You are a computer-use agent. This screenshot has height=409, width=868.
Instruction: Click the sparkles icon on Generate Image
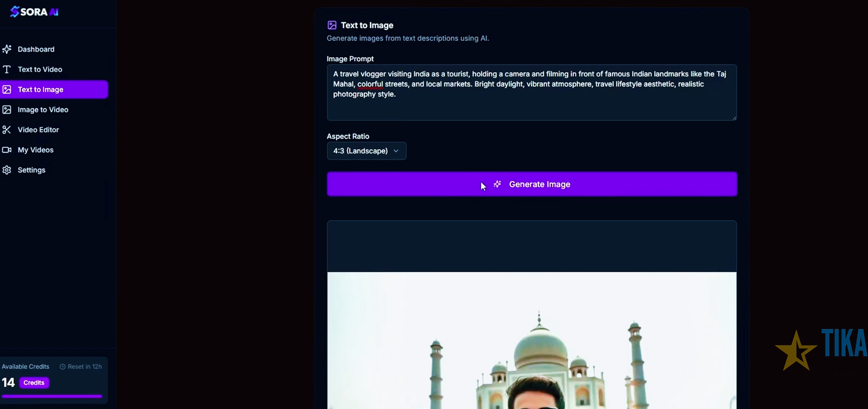coord(497,184)
